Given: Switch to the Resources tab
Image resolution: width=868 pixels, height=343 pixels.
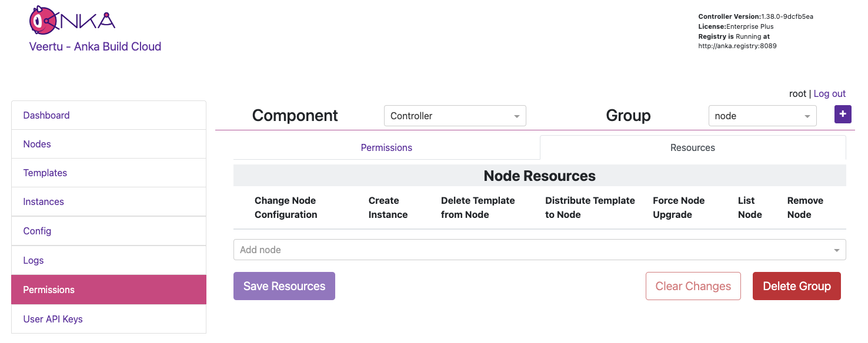Looking at the screenshot, I should click(692, 147).
